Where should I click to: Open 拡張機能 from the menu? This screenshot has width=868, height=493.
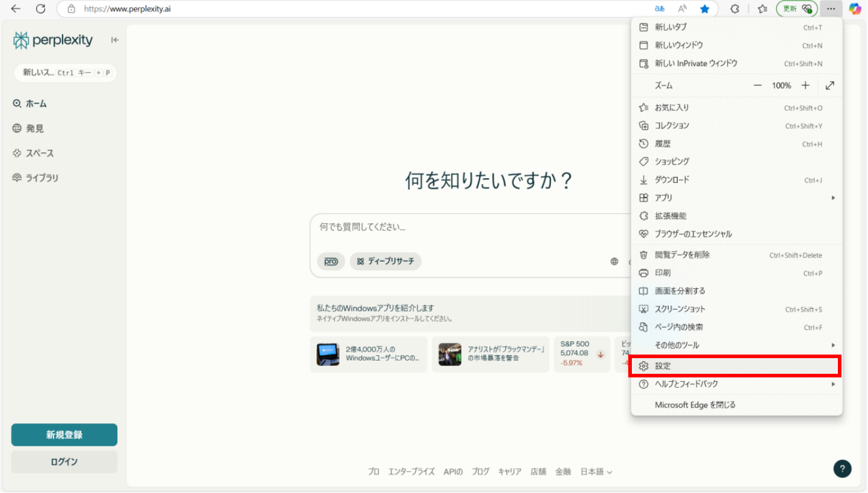click(x=736, y=215)
